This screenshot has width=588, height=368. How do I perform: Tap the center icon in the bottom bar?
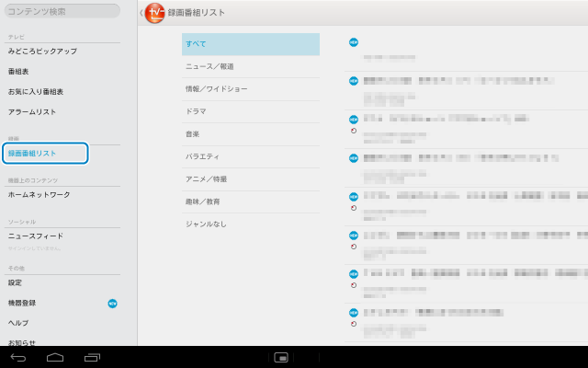[282, 356]
